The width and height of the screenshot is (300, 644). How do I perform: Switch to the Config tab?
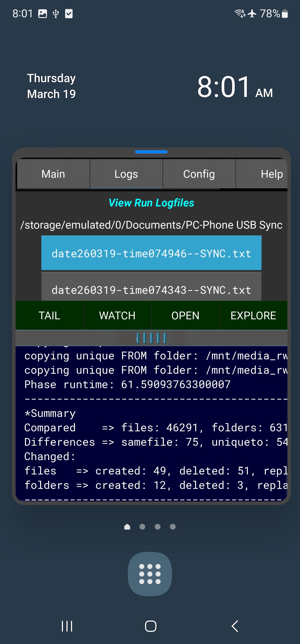coord(199,174)
